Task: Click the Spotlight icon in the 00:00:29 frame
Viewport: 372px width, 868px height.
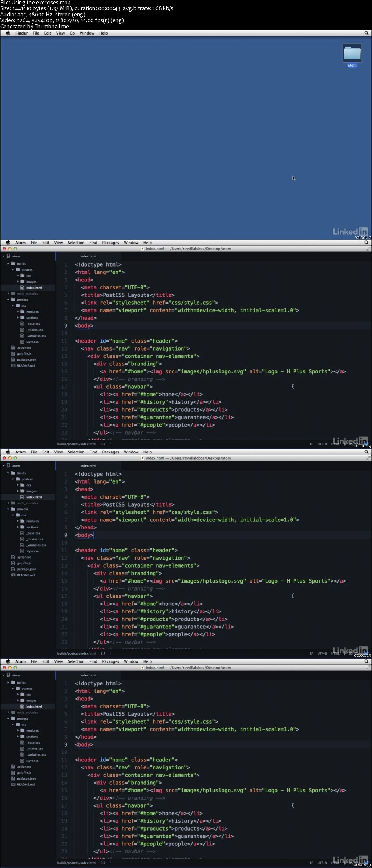Action: coord(367,452)
